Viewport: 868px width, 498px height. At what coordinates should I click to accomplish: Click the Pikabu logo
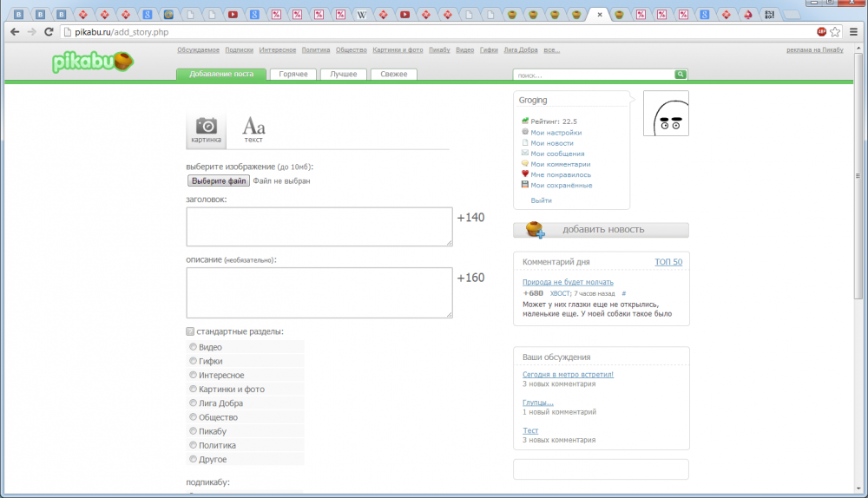tap(91, 62)
